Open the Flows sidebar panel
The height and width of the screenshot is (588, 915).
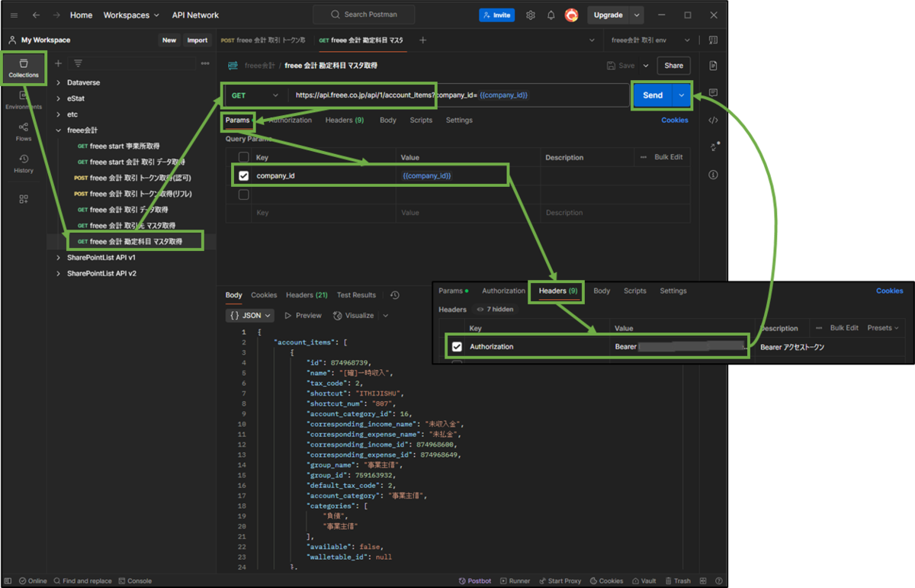pyautogui.click(x=24, y=132)
